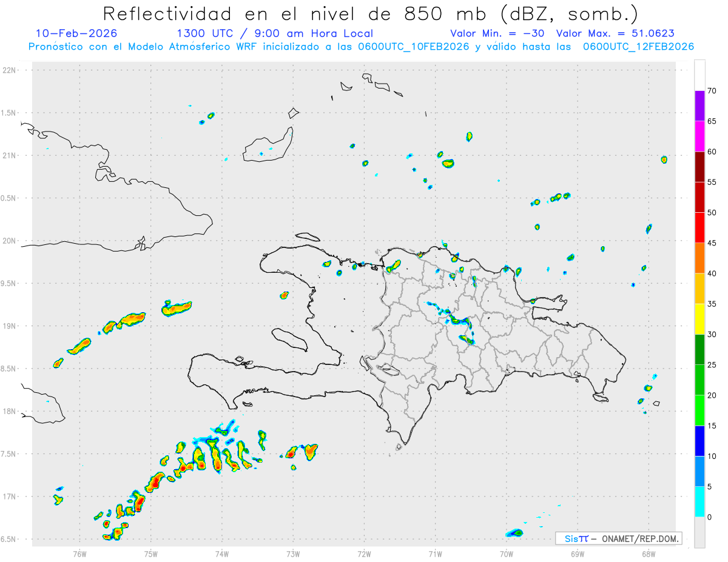Viewport: 728px width, 562px height.
Task: Click the map title 'Reflectividad en el nivel de 850 mb'
Action: 294,13
